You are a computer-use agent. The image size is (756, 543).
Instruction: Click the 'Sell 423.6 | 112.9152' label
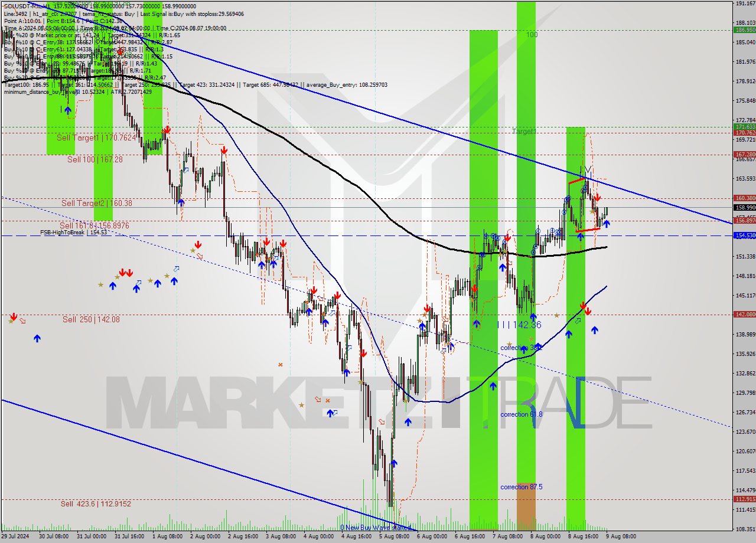(x=96, y=503)
